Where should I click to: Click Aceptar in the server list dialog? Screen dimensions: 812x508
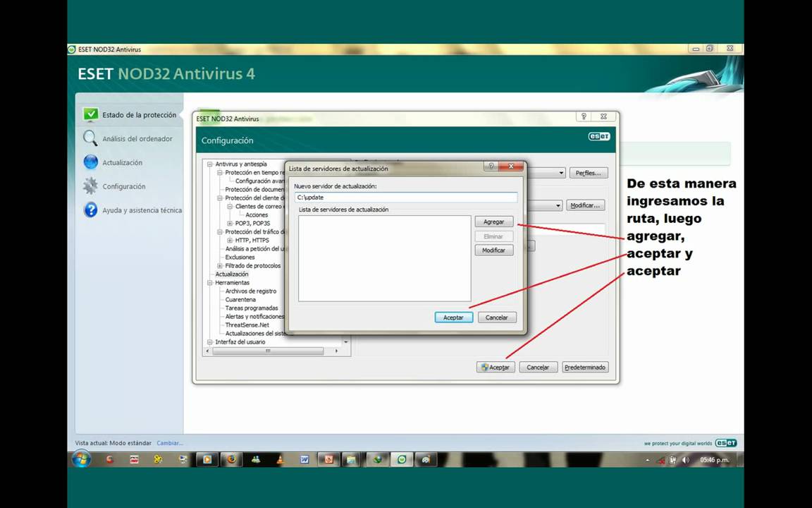[454, 317]
